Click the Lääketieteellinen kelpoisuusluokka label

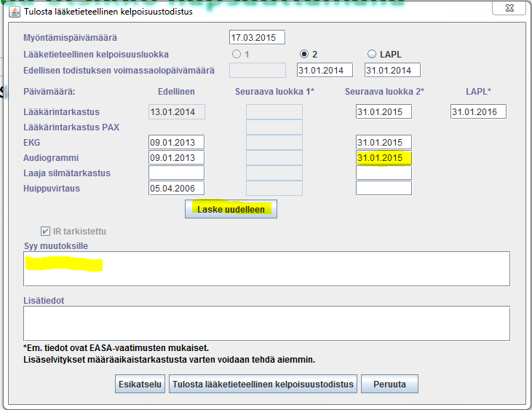96,55
